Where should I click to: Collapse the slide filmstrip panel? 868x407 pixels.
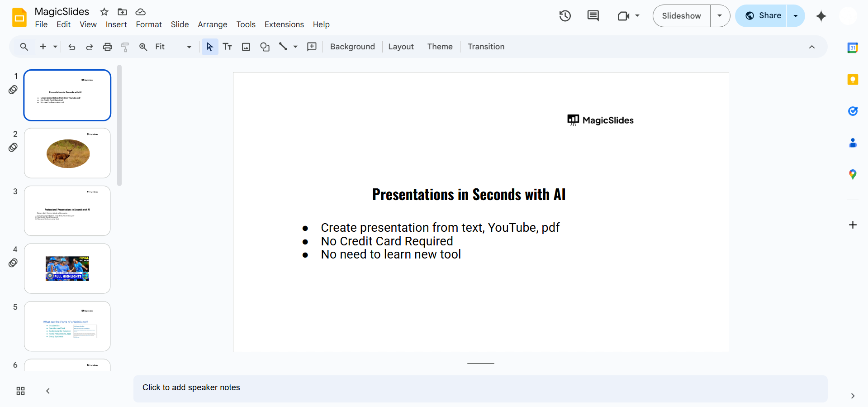pyautogui.click(x=48, y=391)
